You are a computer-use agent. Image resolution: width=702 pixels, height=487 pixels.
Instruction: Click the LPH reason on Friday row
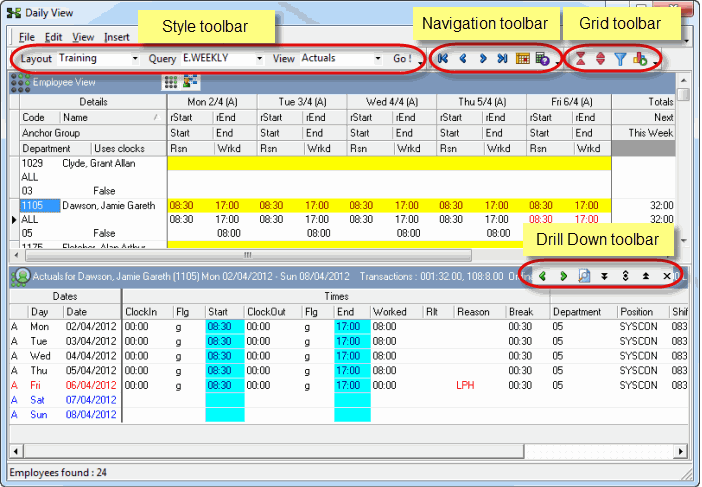[x=465, y=385]
